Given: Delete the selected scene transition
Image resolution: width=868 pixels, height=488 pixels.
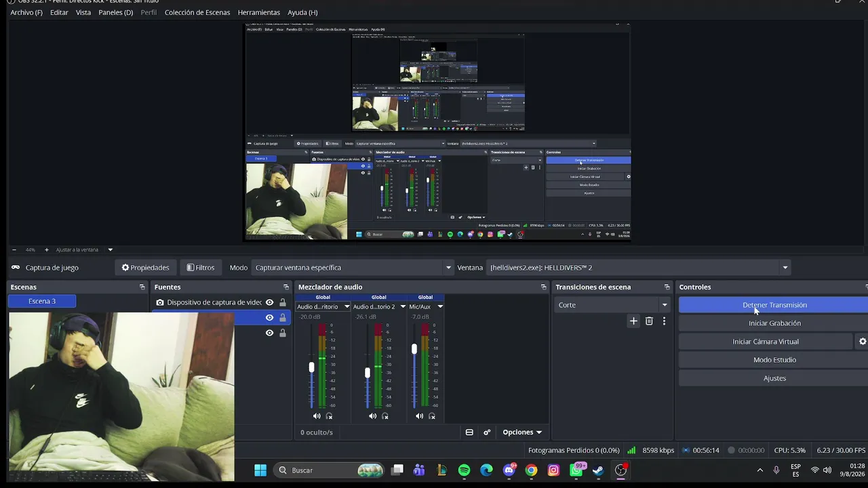Looking at the screenshot, I should pos(649,321).
